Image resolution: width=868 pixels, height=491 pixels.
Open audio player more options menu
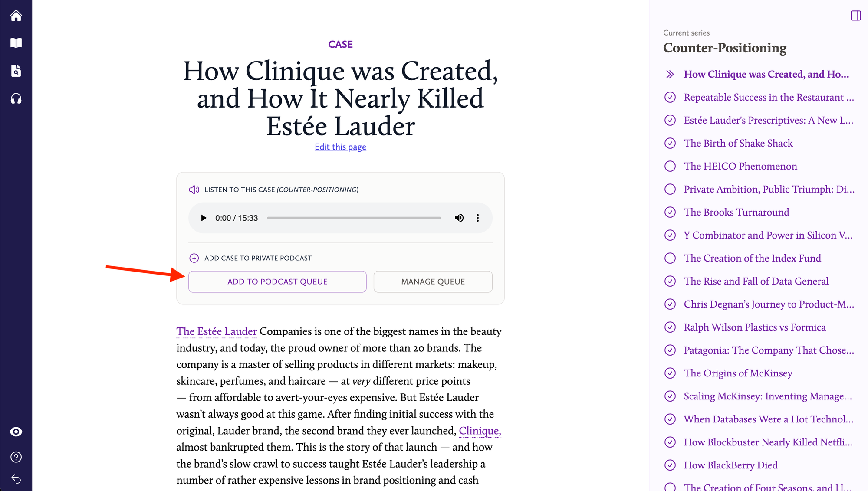[478, 218]
